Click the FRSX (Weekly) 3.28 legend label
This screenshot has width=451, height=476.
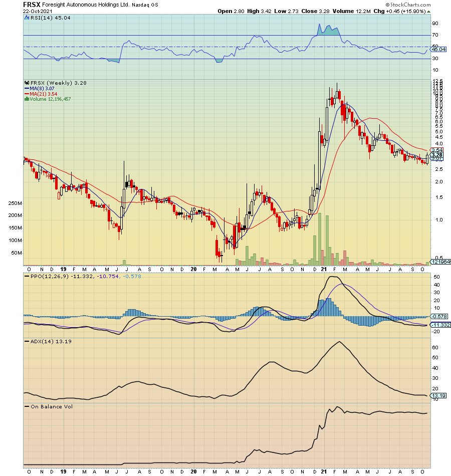click(58, 83)
